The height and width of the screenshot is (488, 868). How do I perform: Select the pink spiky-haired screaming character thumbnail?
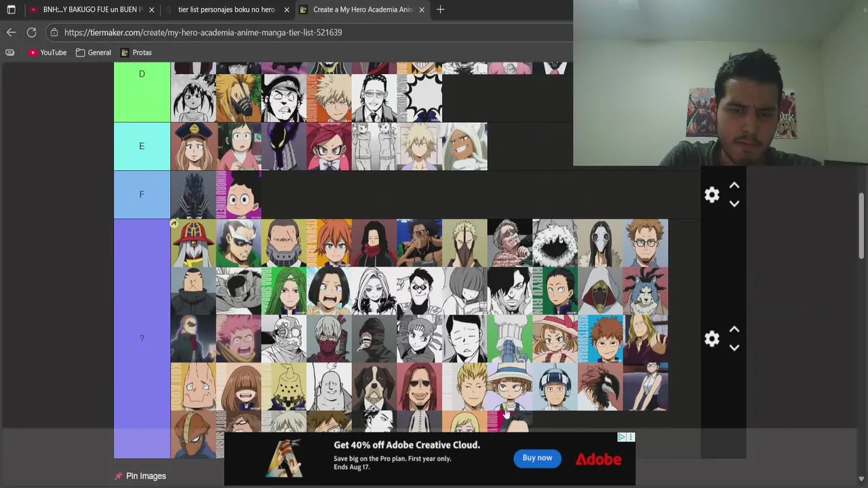[x=239, y=339]
